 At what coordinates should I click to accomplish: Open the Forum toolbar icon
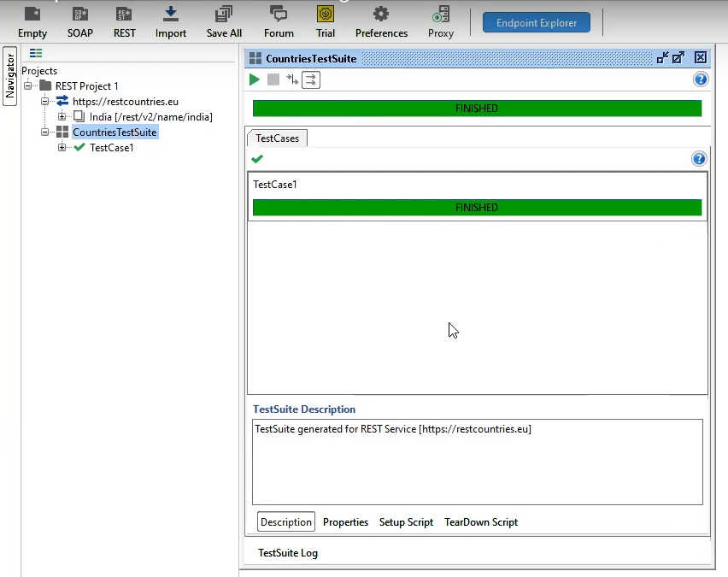279,21
